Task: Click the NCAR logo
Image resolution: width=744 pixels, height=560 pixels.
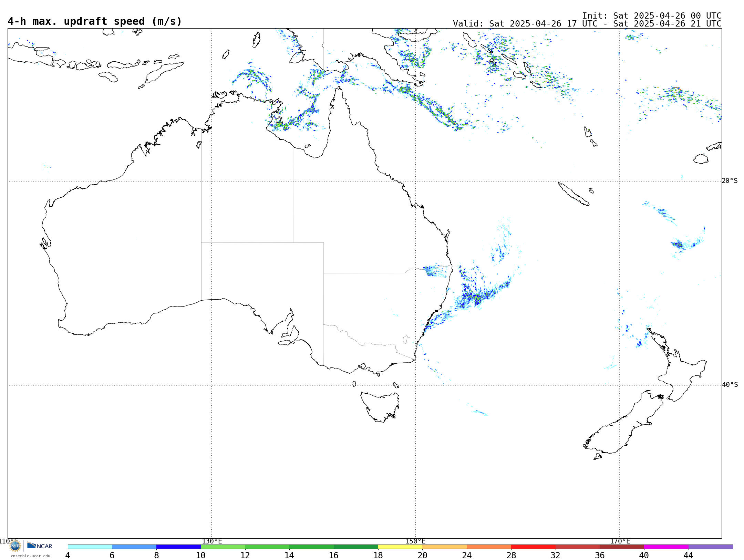Action: 40,546
